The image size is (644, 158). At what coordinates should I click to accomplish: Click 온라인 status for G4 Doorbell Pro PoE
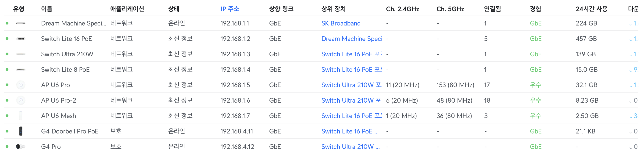click(x=176, y=131)
